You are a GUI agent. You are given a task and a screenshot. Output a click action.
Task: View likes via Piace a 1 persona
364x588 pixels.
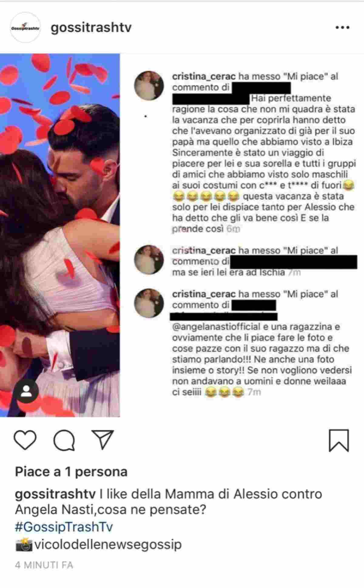click(x=71, y=472)
